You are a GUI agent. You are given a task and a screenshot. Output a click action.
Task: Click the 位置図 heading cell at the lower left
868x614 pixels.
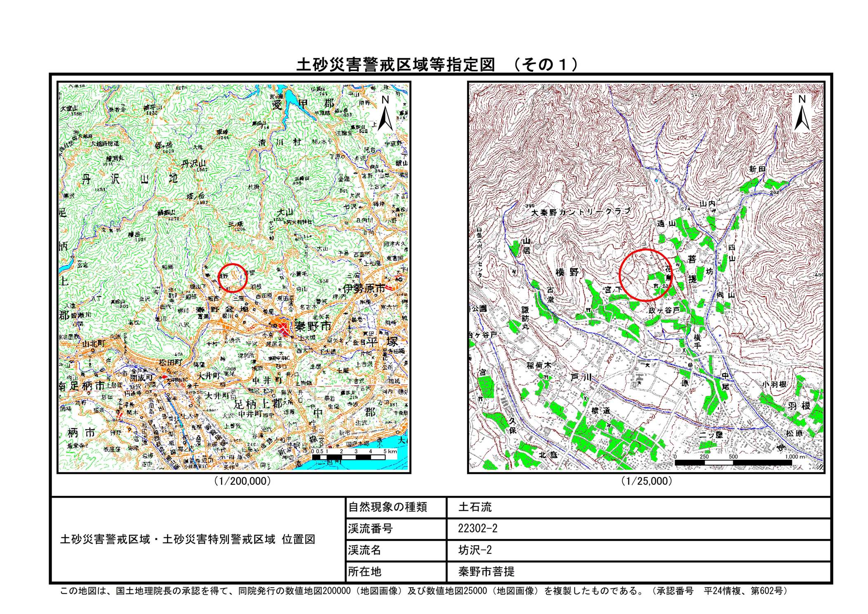coord(188,539)
